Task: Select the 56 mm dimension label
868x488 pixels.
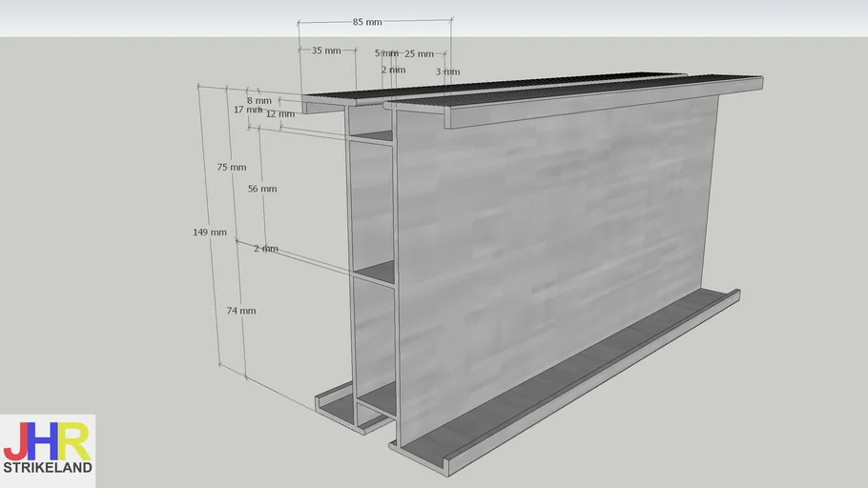Action: click(262, 189)
